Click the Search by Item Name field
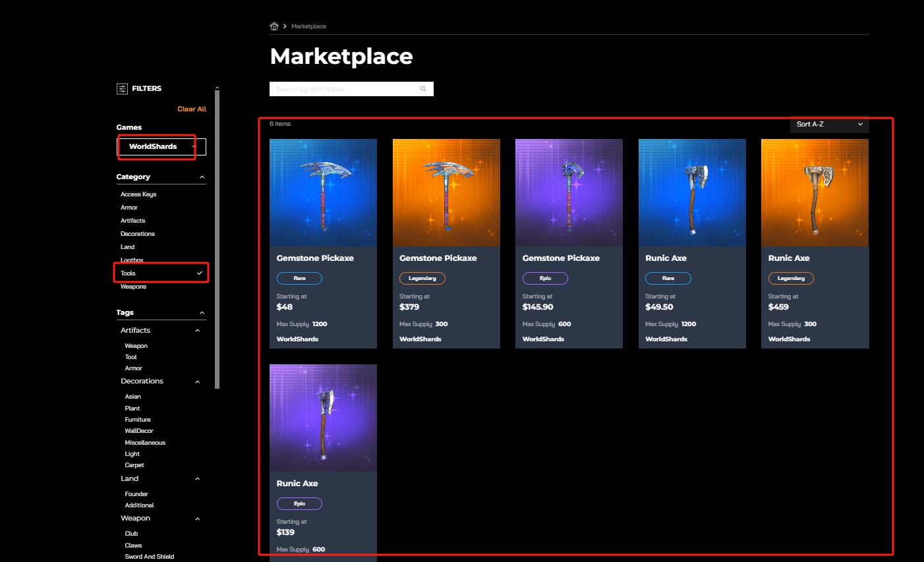The height and width of the screenshot is (562, 924). point(343,89)
